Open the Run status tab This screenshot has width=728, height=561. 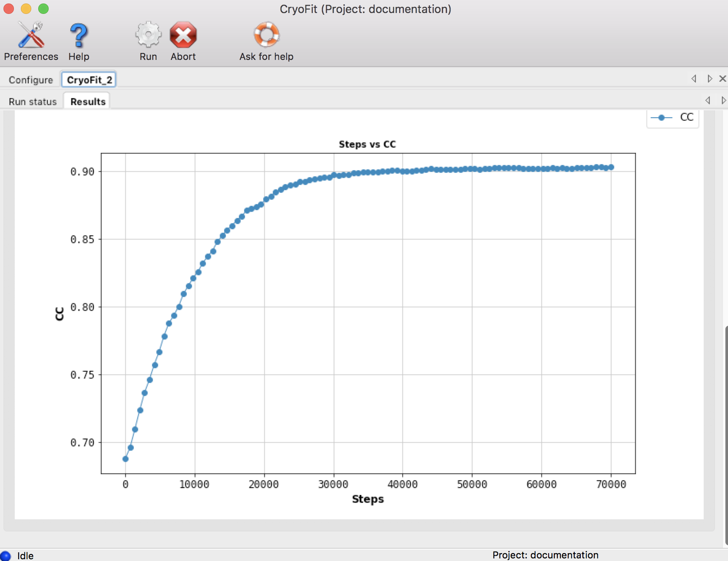click(x=32, y=101)
